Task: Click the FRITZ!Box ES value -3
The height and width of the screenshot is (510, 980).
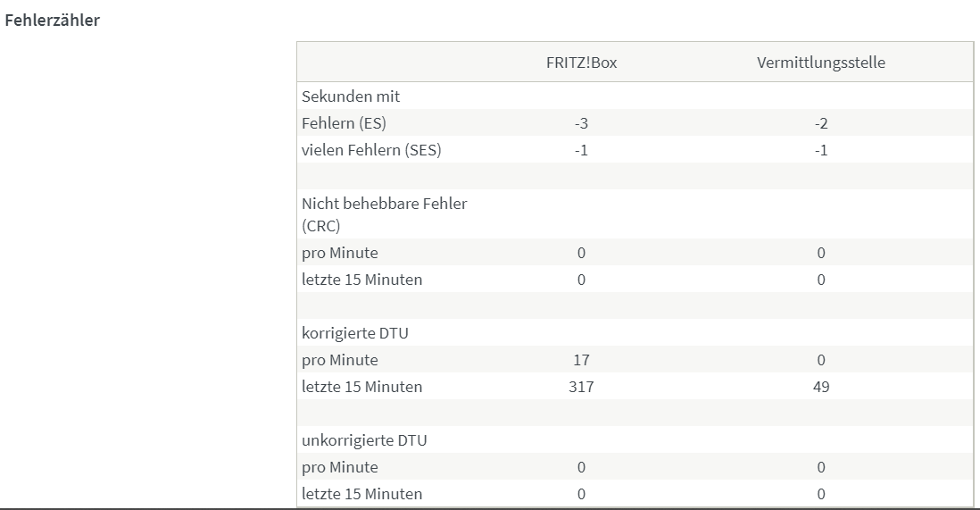Action: 581,123
